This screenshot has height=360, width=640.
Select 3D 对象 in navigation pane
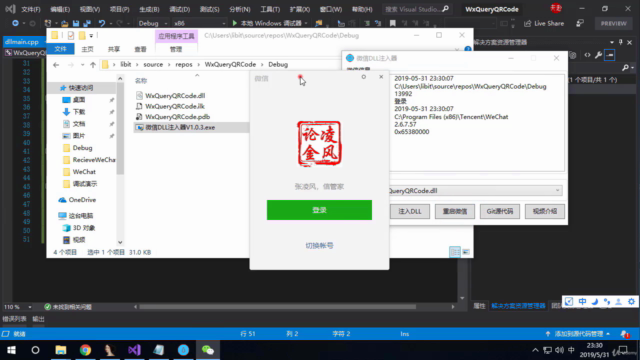[x=84, y=228]
